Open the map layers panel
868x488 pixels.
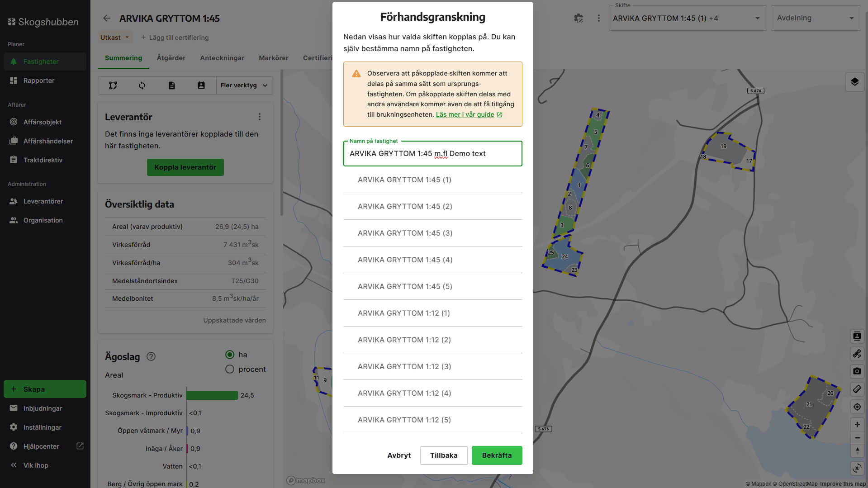[x=855, y=82]
